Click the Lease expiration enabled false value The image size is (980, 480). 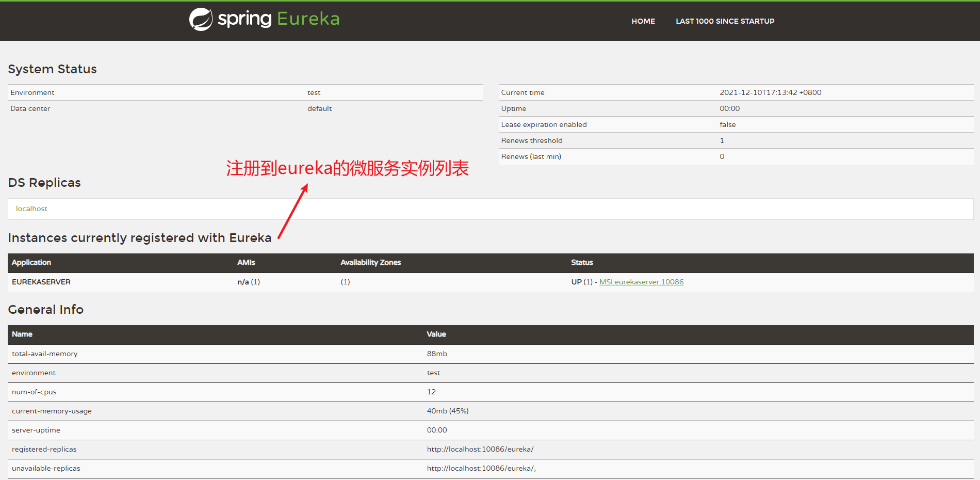point(727,124)
